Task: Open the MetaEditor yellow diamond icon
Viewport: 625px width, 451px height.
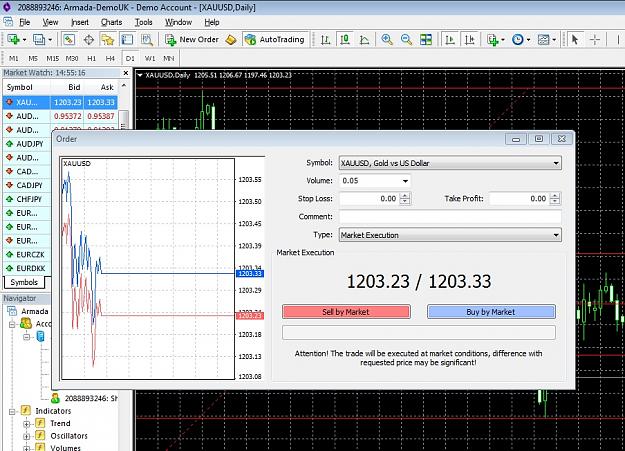Action: [231, 39]
